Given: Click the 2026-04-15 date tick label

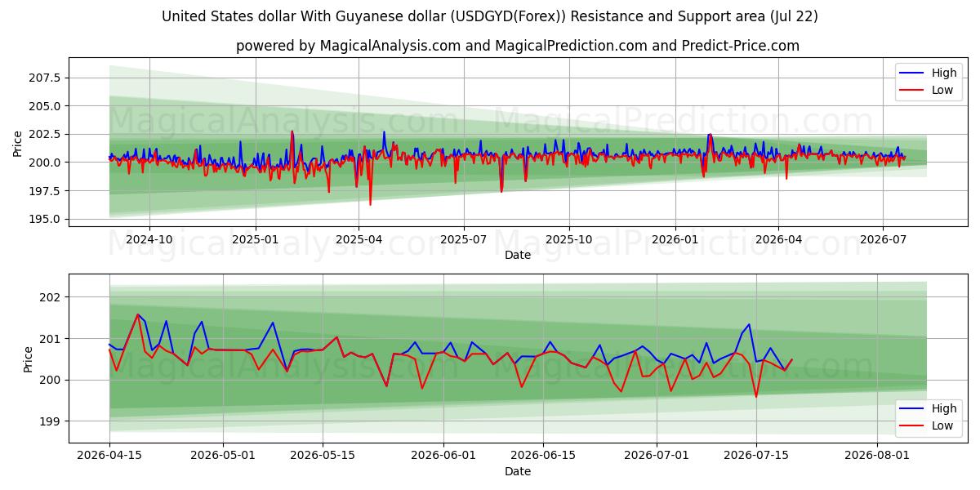Looking at the screenshot, I should [x=110, y=457].
